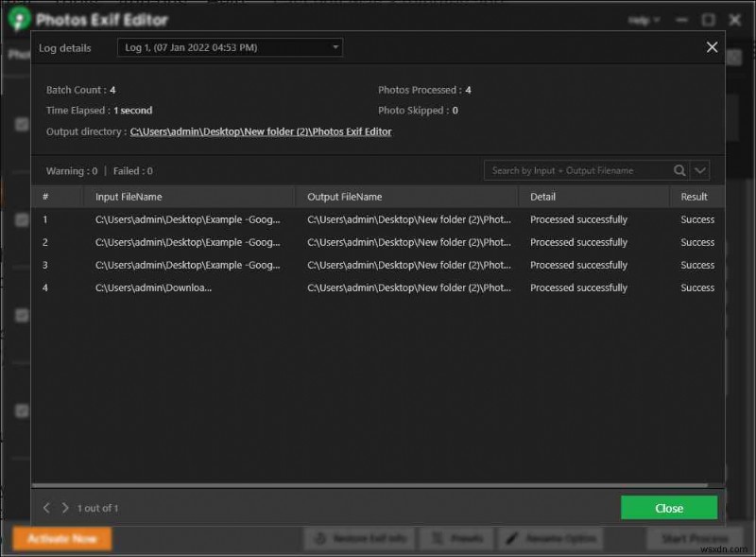Click the Success result in row 3
Image resolution: width=756 pixels, height=557 pixels.
click(x=697, y=265)
